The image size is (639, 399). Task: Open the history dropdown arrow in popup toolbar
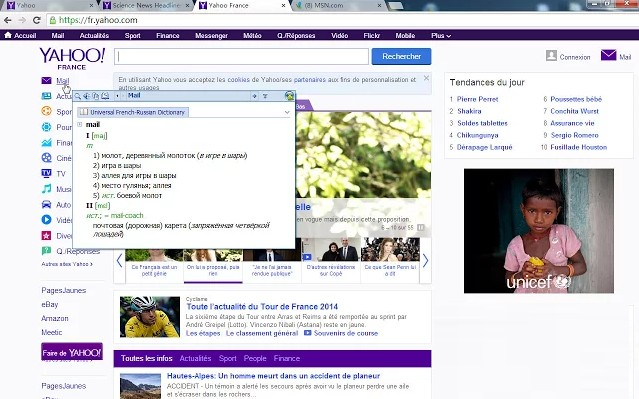[x=117, y=96]
